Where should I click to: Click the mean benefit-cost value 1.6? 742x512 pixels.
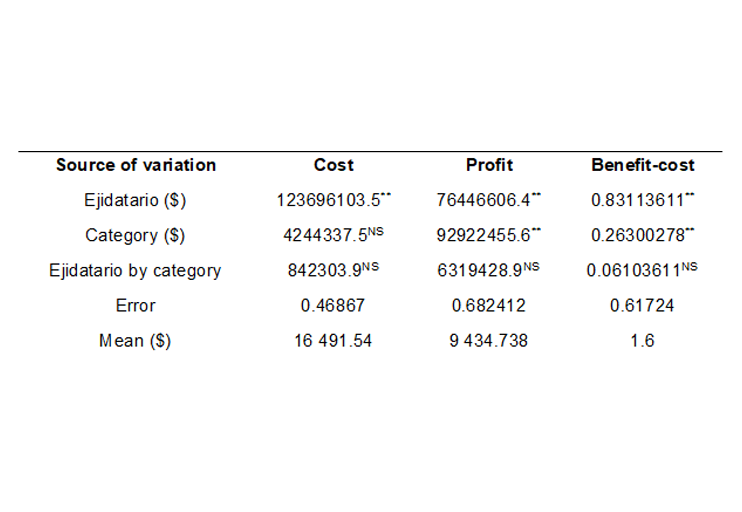[x=642, y=340]
